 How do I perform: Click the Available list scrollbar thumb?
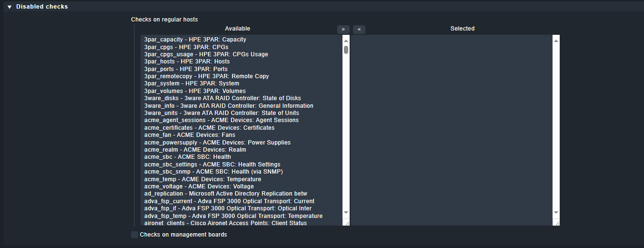coord(346,50)
